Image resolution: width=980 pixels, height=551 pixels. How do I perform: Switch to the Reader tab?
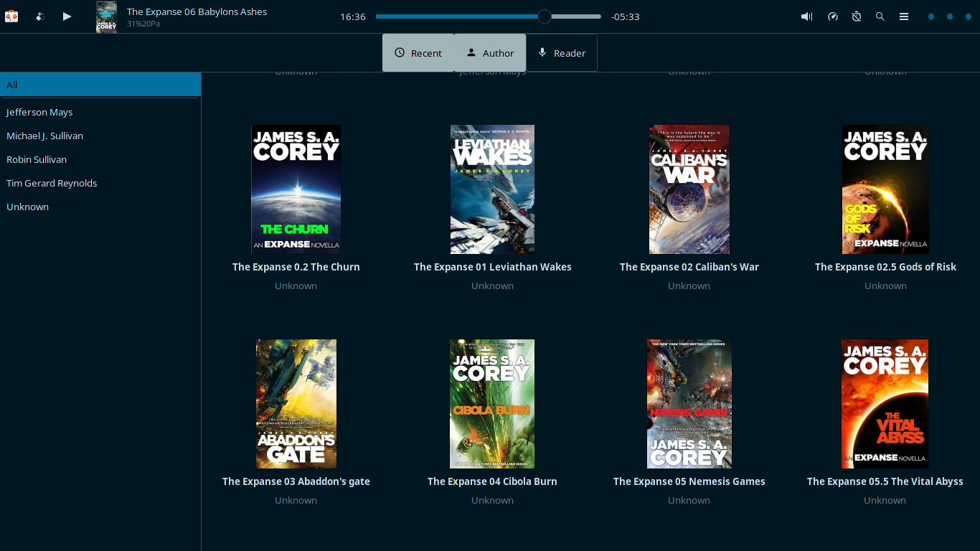click(562, 53)
